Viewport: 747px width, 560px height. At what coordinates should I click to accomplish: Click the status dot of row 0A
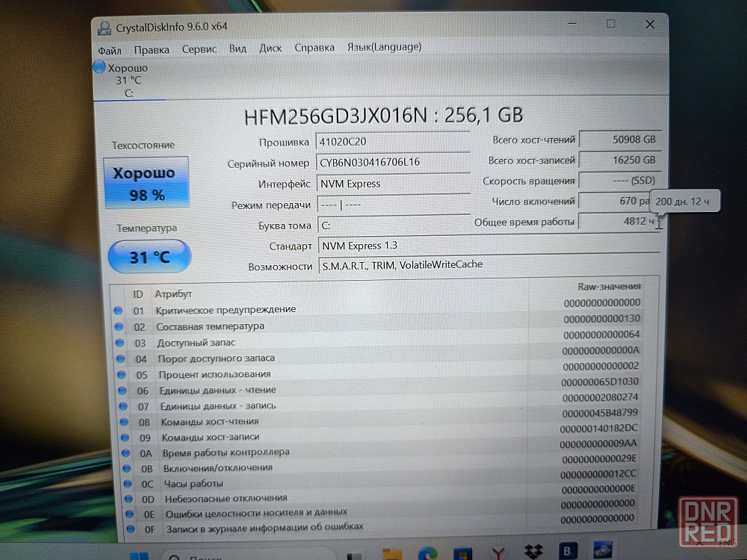tap(125, 453)
